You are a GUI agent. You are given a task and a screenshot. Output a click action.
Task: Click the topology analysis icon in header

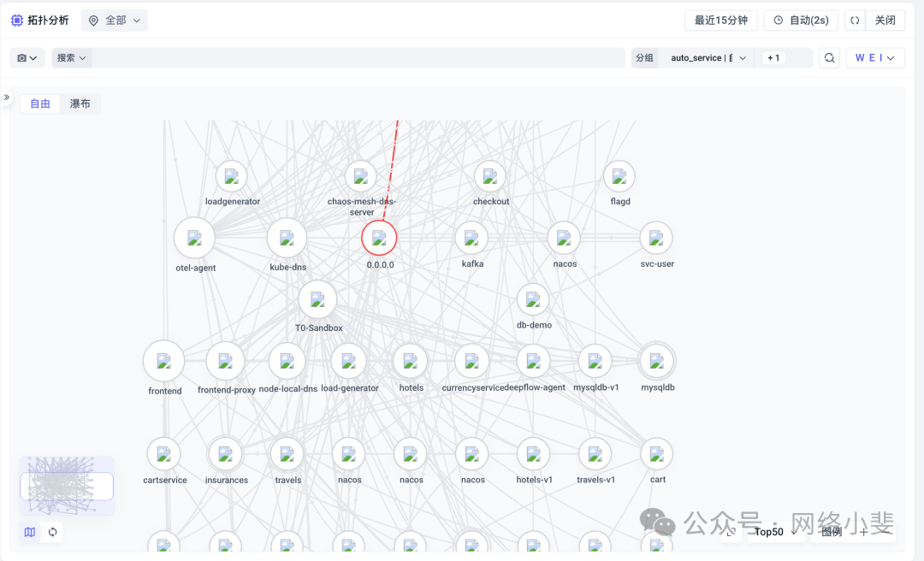tap(17, 21)
